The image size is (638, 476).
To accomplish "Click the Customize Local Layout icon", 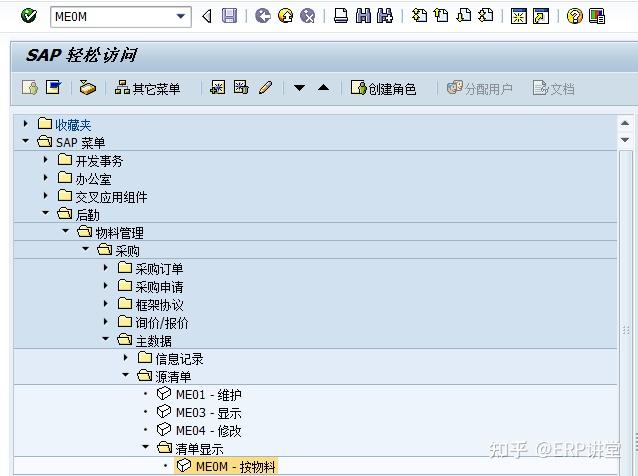I will 597,16.
